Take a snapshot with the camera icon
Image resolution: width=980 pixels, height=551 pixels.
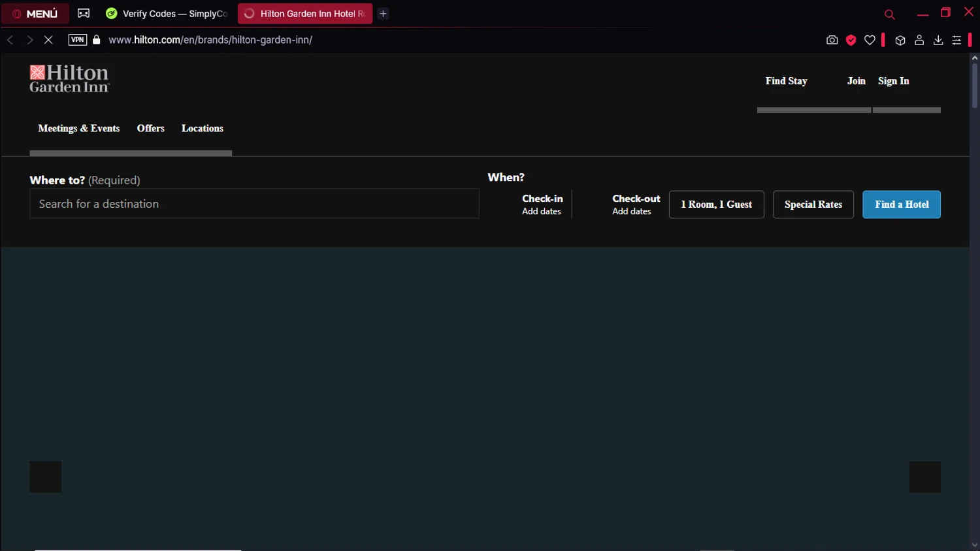click(x=832, y=41)
